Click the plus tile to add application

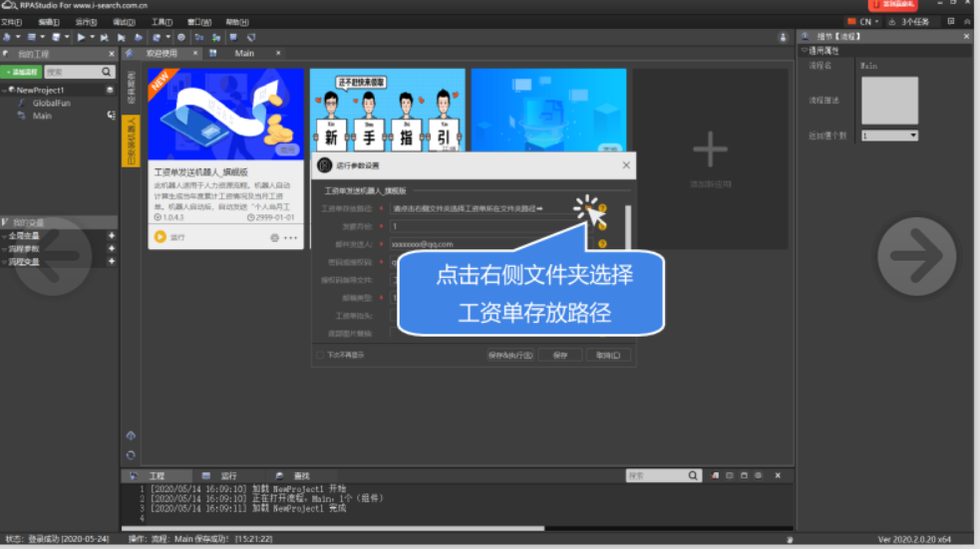tap(710, 150)
